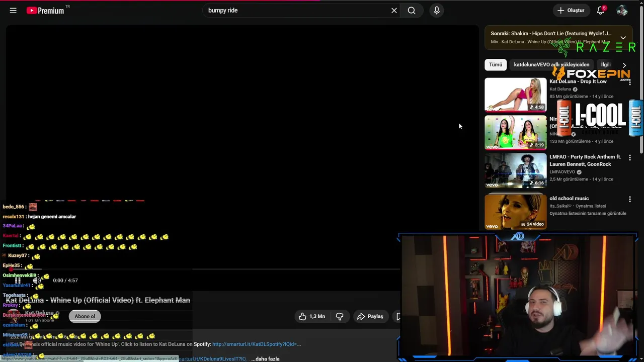Open LMFAO - Party Rock Anthem title
This screenshot has height=362, width=644.
coord(585,160)
